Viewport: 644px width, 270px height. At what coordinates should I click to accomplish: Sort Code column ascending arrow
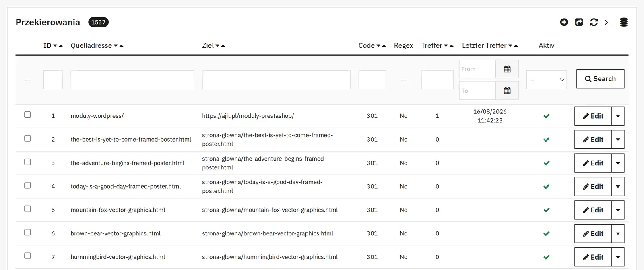(384, 46)
